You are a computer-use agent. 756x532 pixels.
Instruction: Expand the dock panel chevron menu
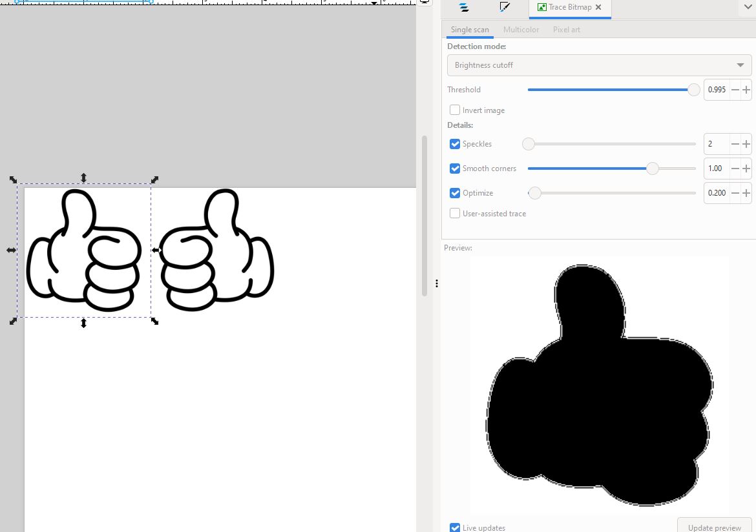tap(748, 7)
